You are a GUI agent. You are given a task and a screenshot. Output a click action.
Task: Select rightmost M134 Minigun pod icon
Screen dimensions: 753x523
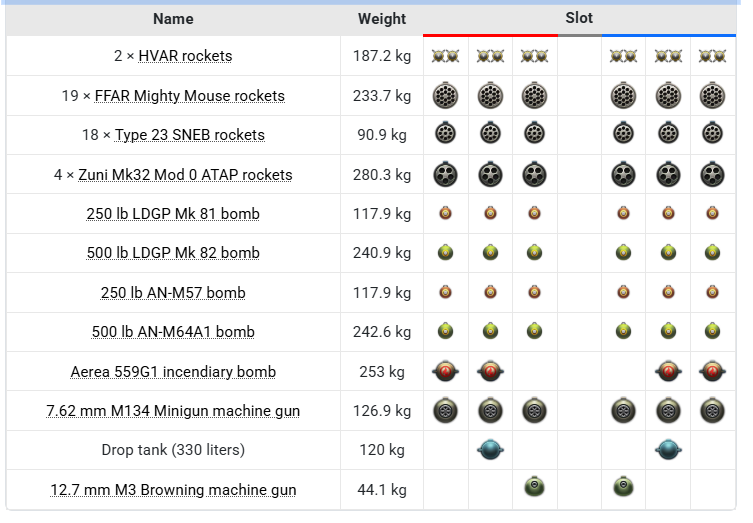pos(712,411)
